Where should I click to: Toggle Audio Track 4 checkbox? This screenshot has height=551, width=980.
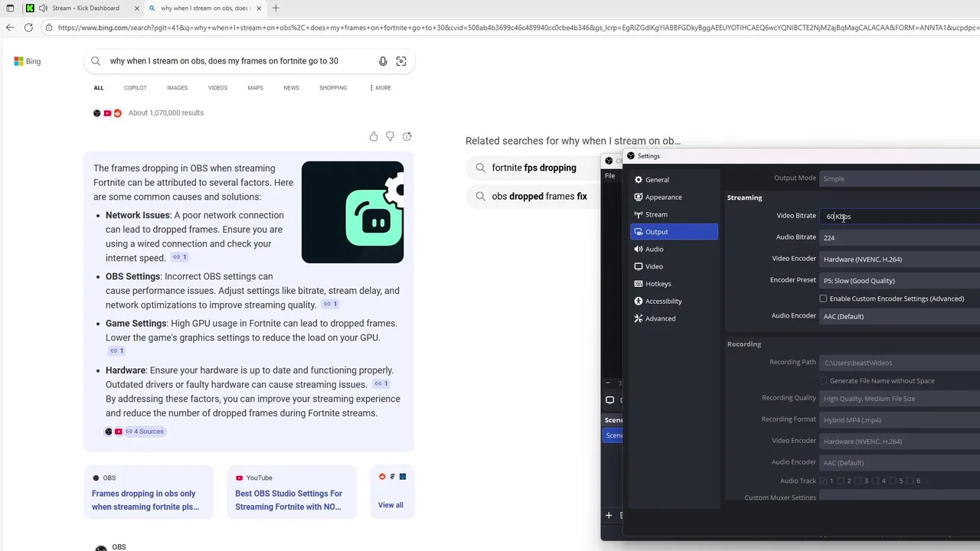(x=876, y=481)
